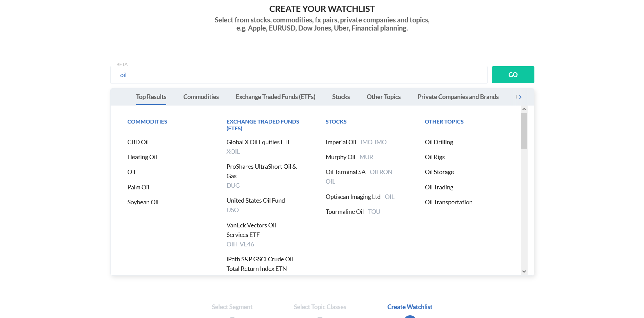Click the results scrollbar down arrow

(x=524, y=272)
